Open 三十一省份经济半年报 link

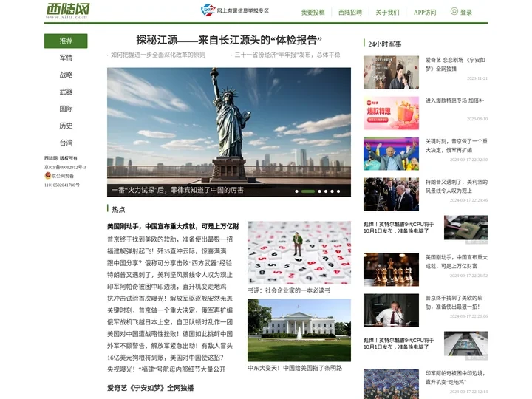coord(287,55)
